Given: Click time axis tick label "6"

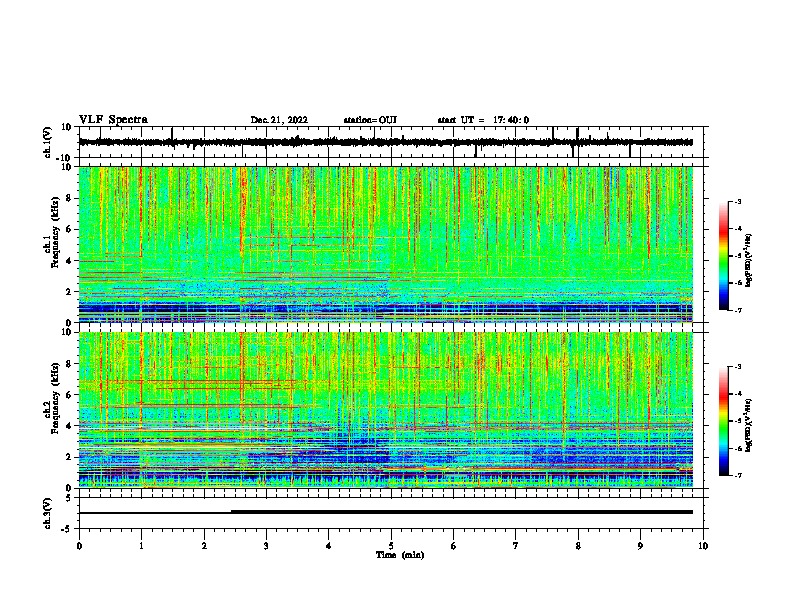Looking at the screenshot, I should pyautogui.click(x=454, y=546).
